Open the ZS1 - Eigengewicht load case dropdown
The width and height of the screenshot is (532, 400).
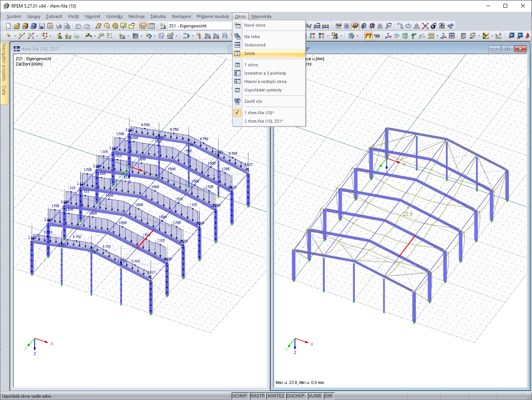[x=198, y=26]
